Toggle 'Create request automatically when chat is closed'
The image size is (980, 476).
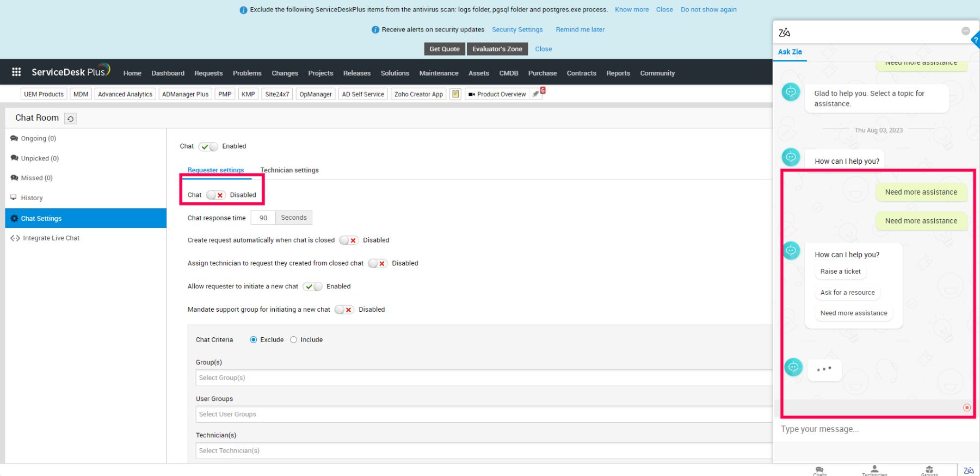(x=348, y=240)
